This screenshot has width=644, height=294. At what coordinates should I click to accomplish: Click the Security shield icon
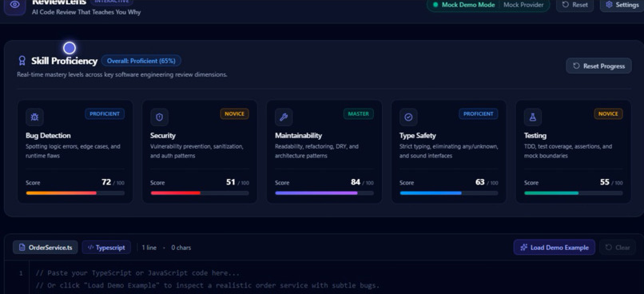point(159,117)
